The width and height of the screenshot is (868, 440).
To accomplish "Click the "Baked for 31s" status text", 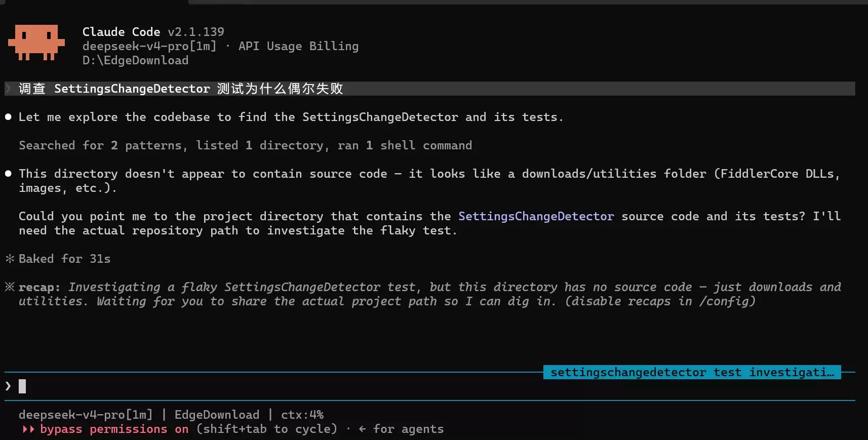I will (64, 259).
